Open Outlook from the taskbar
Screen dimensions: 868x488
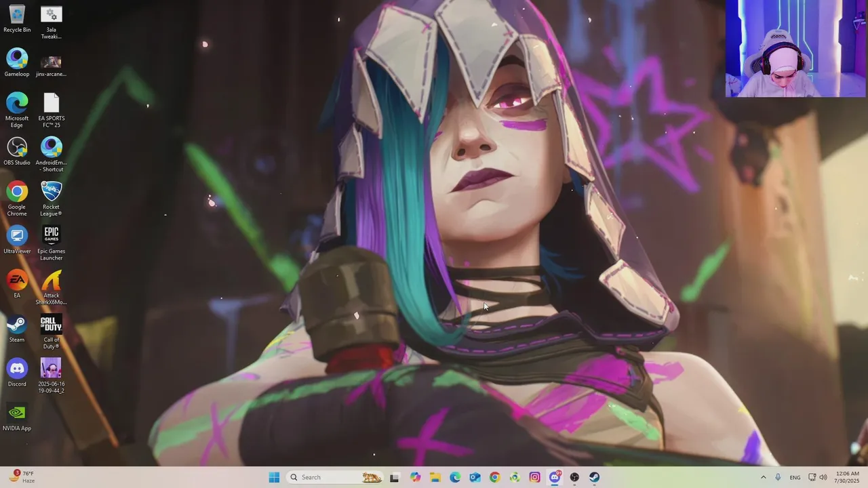[x=475, y=477]
